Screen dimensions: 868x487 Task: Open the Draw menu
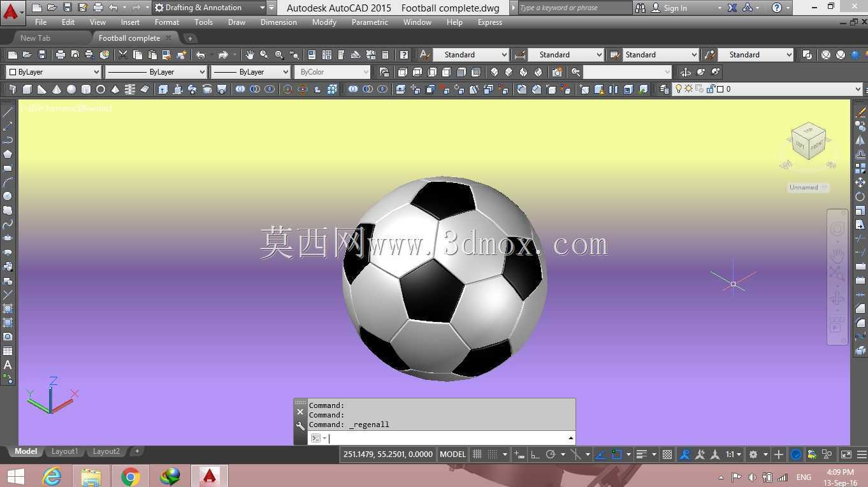(x=236, y=22)
